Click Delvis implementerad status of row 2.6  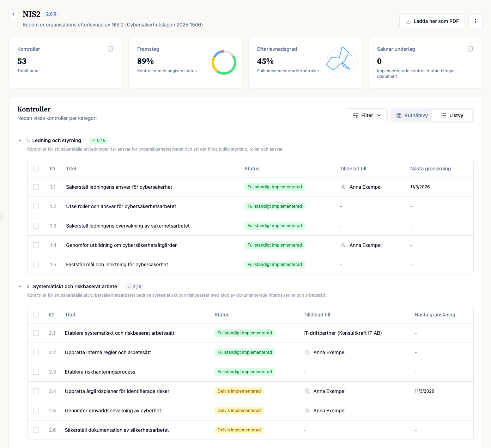[239, 430]
